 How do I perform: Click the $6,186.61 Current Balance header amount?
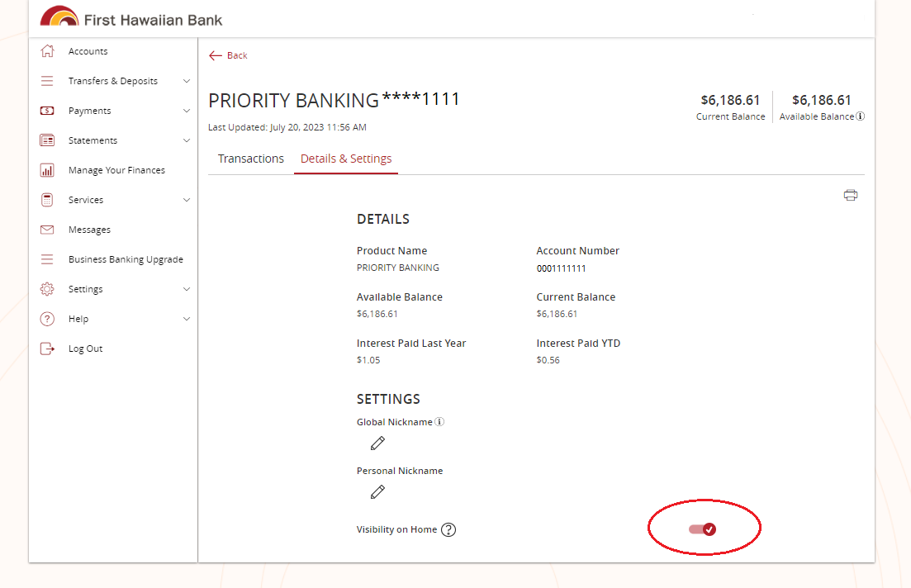pyautogui.click(x=730, y=100)
